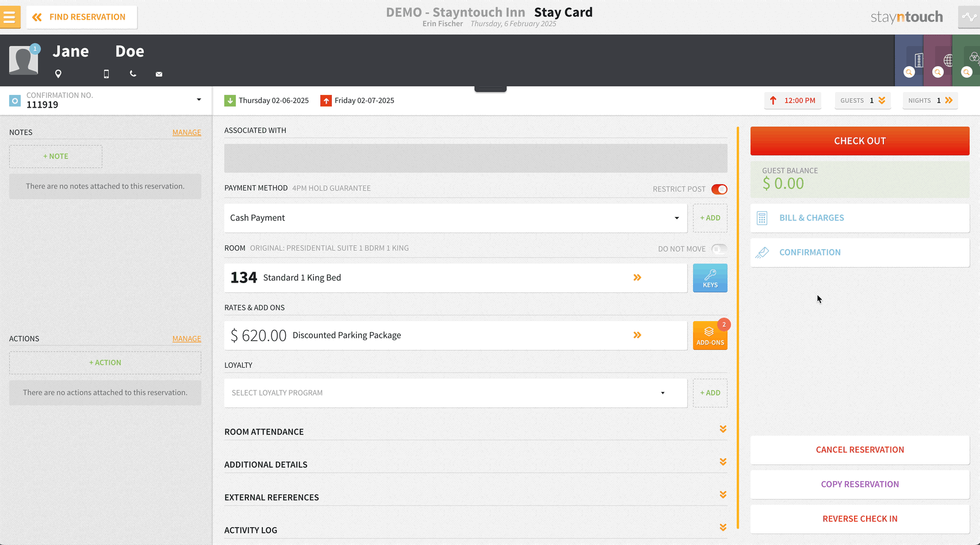980x545 pixels.
Task: Click the notification badge on avatar
Action: tap(35, 49)
